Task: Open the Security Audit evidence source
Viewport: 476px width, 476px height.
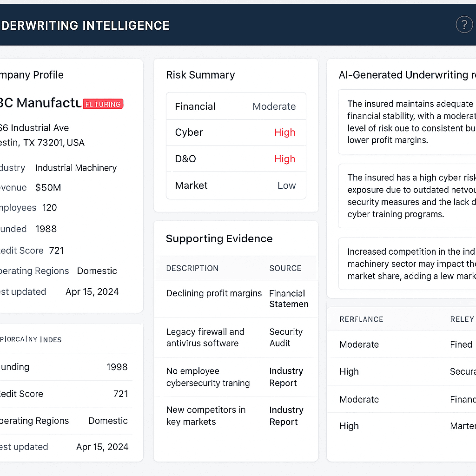Action: click(x=285, y=338)
